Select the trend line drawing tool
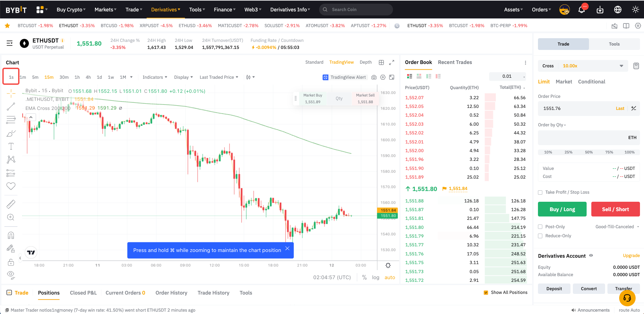This screenshot has height=314, width=644. [x=11, y=107]
